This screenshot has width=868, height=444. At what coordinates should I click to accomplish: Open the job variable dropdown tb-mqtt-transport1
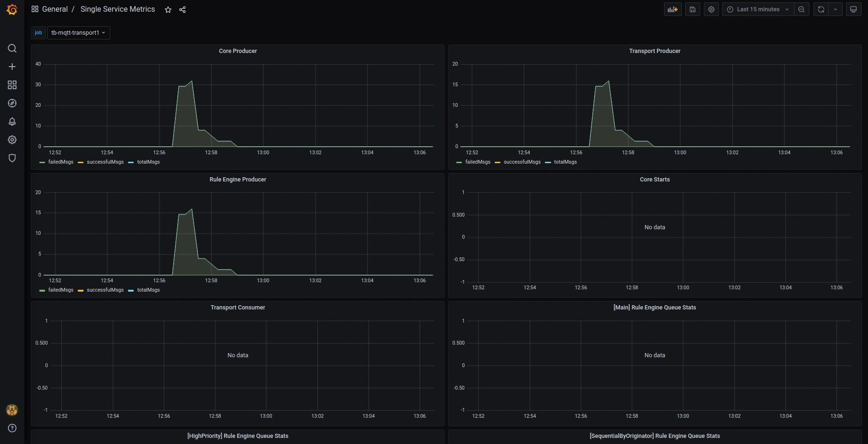(x=78, y=33)
